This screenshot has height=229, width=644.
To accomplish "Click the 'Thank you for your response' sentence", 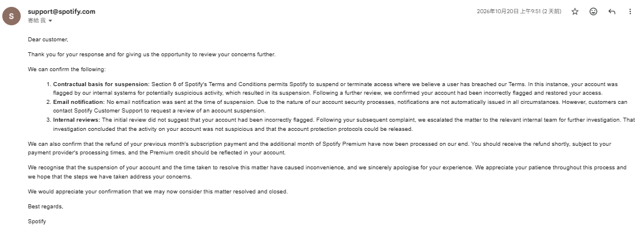I will [152, 55].
